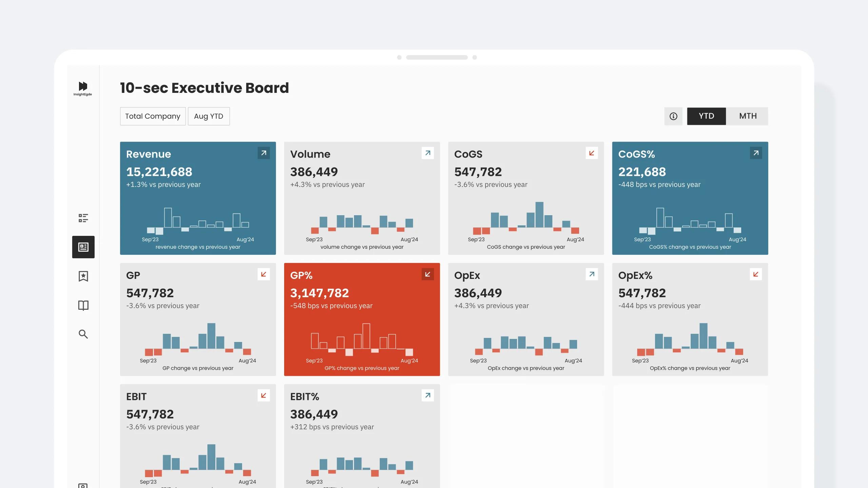Open the GP% card down arrow icon
The image size is (868, 488).
point(428,274)
